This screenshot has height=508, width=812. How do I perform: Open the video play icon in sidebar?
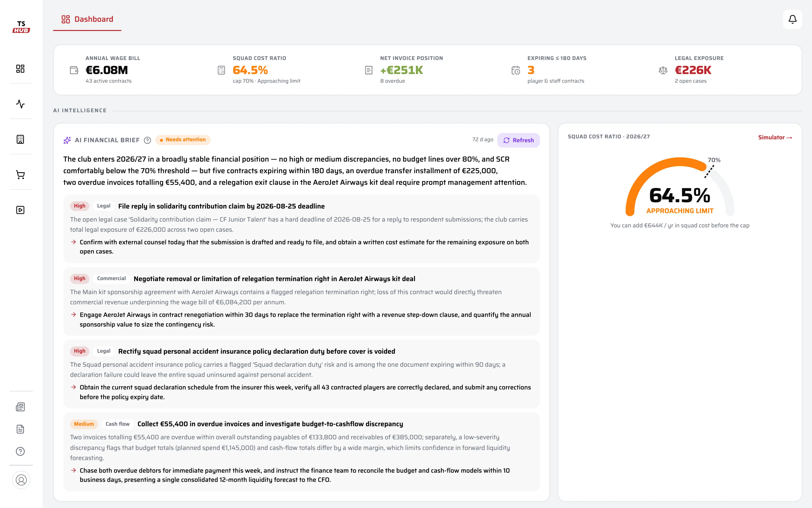click(x=21, y=210)
